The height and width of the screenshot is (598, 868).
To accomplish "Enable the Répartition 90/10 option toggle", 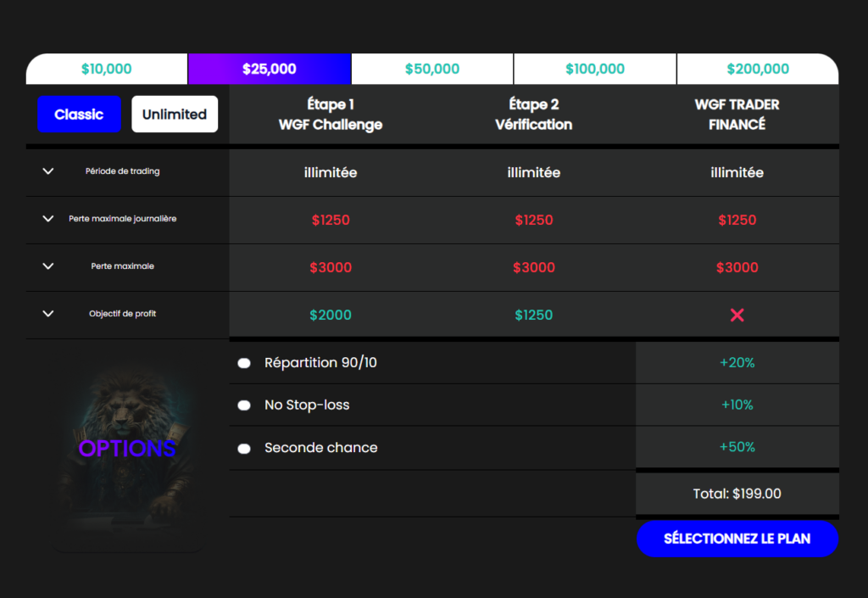I will click(x=244, y=363).
